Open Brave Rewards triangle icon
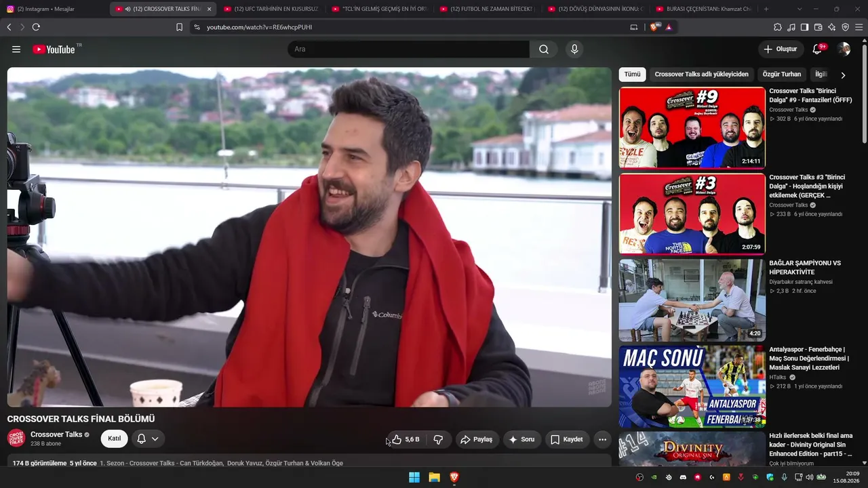The width and height of the screenshot is (868, 488). click(669, 27)
